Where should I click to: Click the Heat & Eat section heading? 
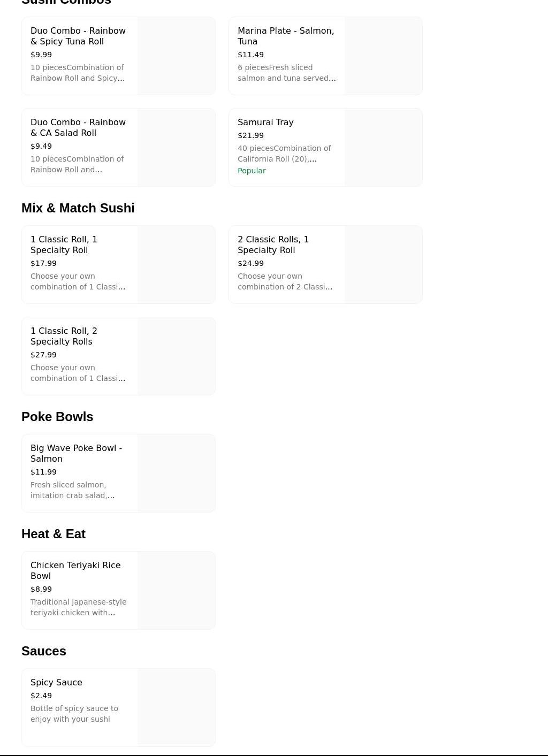54,534
